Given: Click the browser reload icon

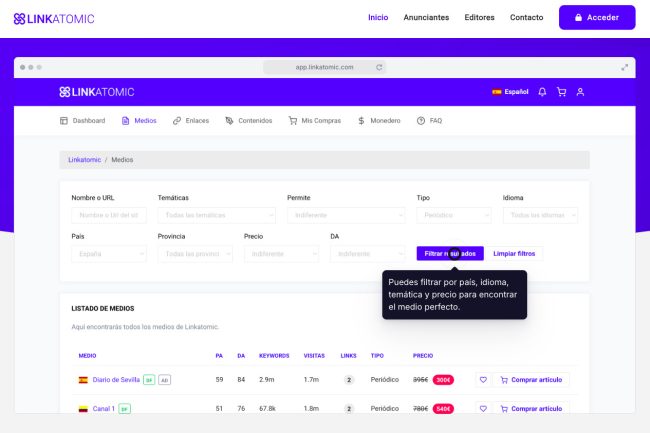Looking at the screenshot, I should [379, 67].
